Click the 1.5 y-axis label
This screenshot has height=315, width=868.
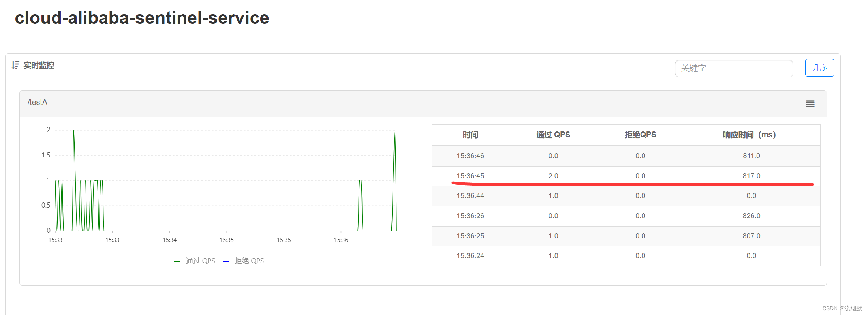pos(46,155)
